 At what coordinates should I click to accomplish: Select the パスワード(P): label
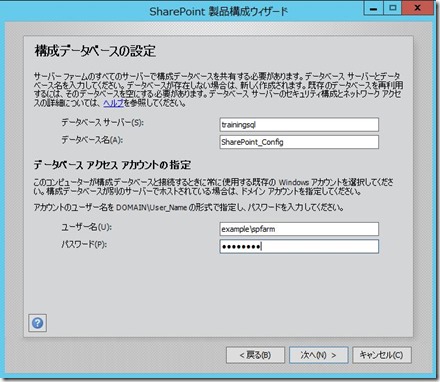(x=84, y=244)
